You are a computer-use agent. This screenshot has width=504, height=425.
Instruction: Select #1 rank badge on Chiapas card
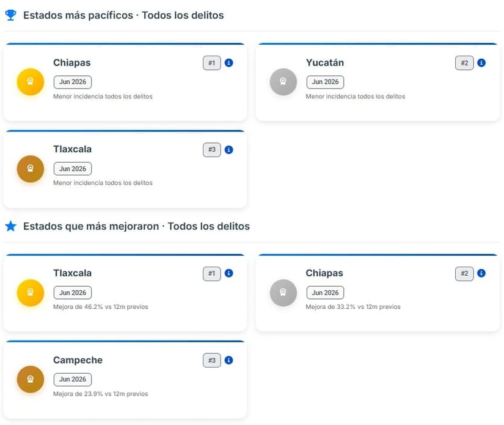click(211, 63)
